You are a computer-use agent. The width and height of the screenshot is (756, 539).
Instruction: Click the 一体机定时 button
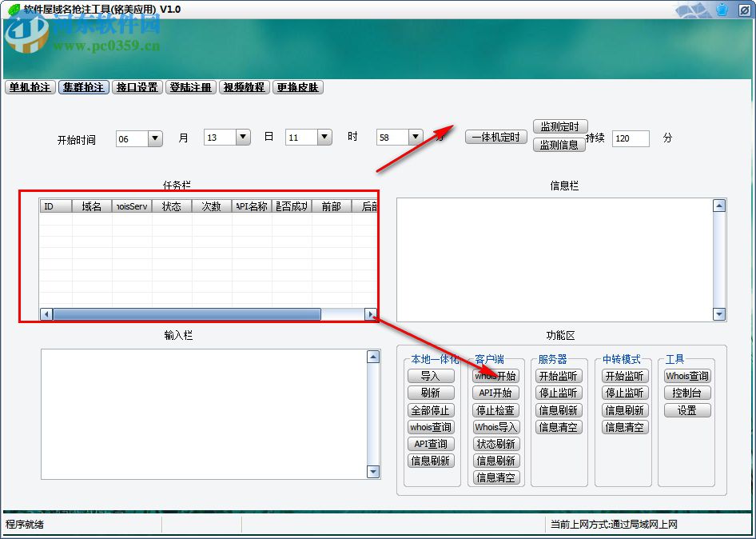pos(495,136)
